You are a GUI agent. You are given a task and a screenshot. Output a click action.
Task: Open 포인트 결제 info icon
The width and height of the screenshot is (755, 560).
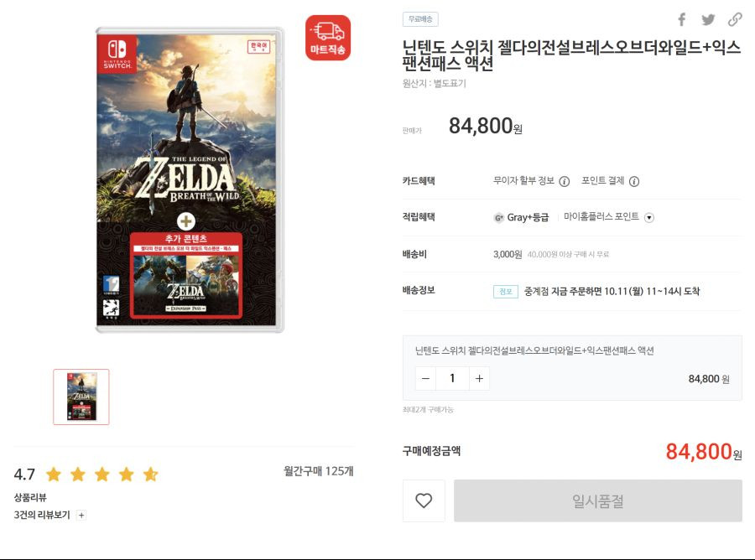click(x=634, y=181)
